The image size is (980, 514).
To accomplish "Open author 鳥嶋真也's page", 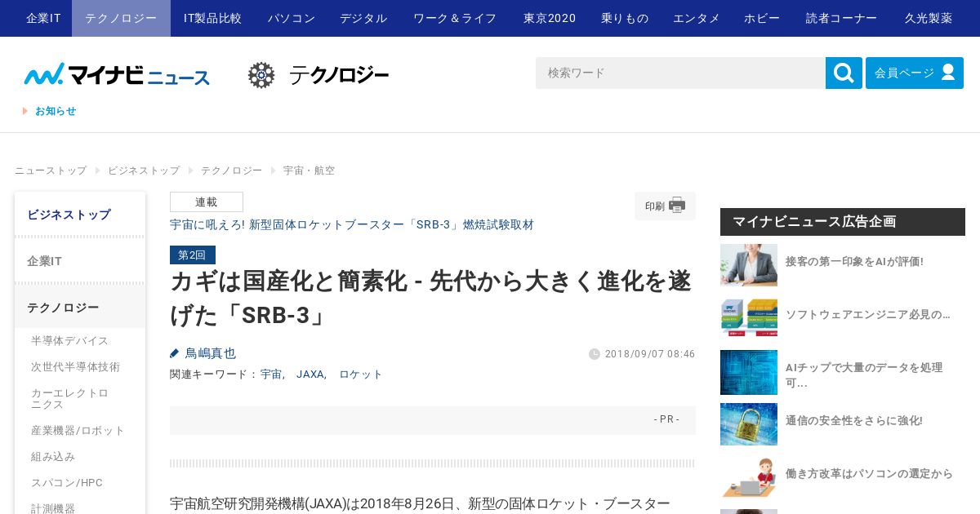I will click(x=210, y=353).
